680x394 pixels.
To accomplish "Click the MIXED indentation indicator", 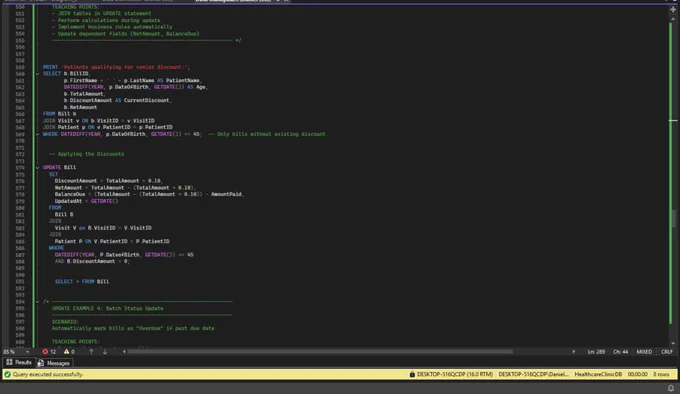I will pos(644,352).
